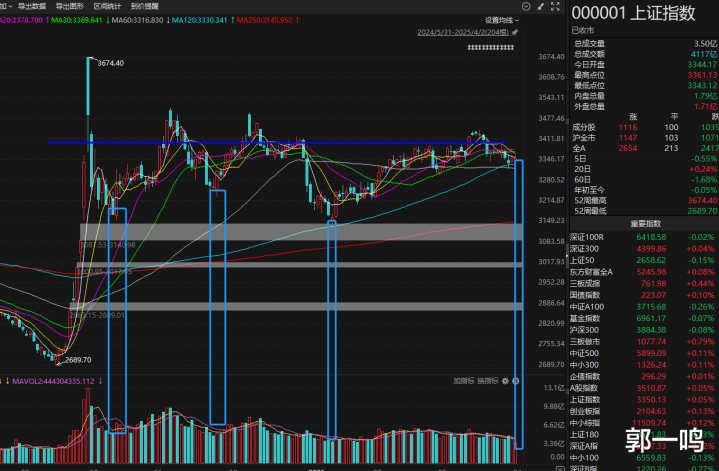The image size is (719, 471).
Task: Click 换指标 to switch indicator
Action: click(x=487, y=381)
